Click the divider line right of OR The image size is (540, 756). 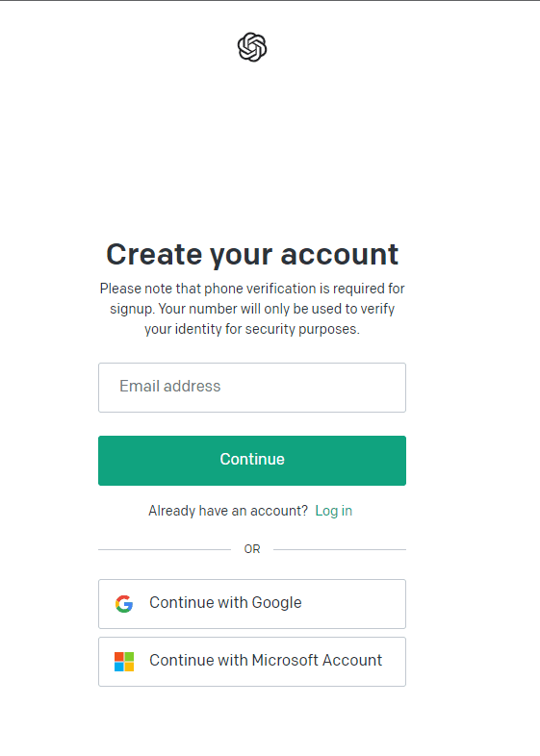340,549
